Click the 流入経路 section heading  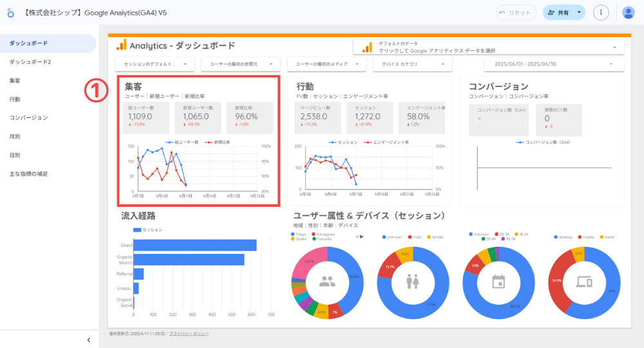tap(138, 216)
